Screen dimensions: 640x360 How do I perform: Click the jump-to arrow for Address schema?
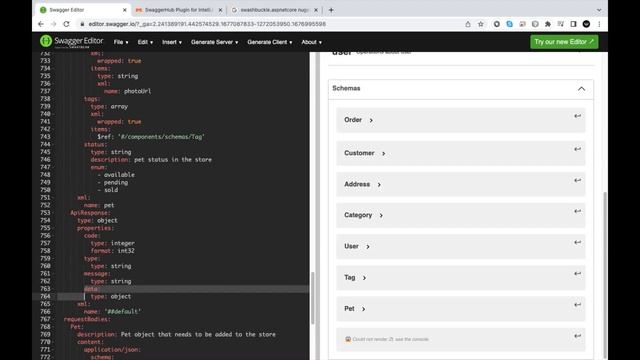578,180
